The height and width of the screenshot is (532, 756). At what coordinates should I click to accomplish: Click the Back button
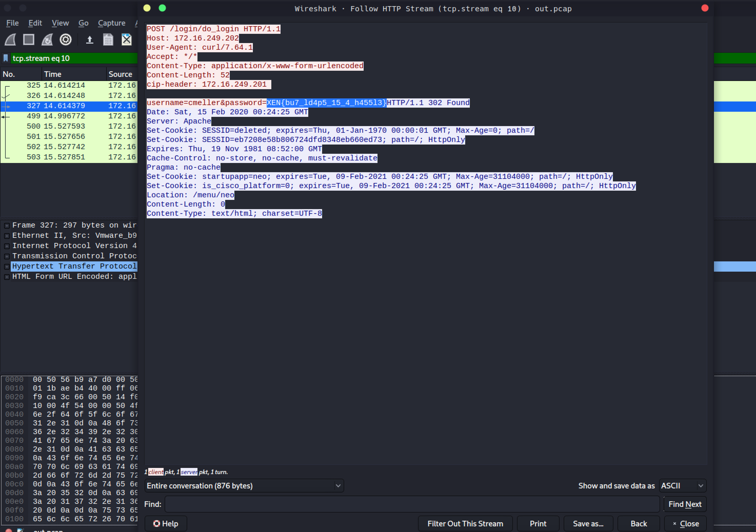point(639,524)
